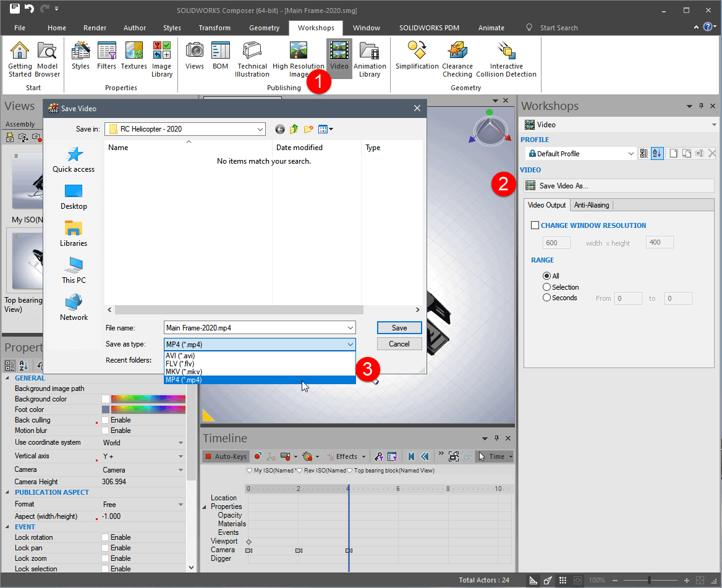The width and height of the screenshot is (722, 588).
Task: Click This PC in Save dialog sidebar
Action: pos(74,271)
